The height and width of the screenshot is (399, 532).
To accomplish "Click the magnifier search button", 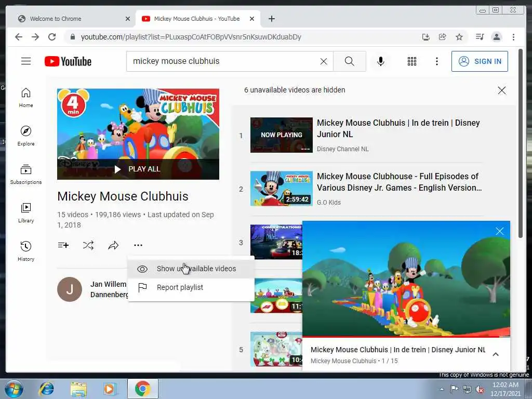I will coord(350,61).
